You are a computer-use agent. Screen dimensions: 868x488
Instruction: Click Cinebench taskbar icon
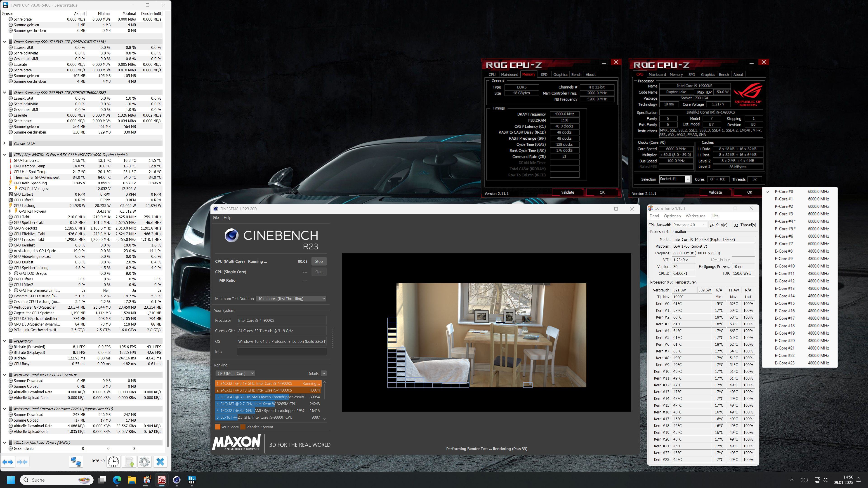[x=177, y=480]
